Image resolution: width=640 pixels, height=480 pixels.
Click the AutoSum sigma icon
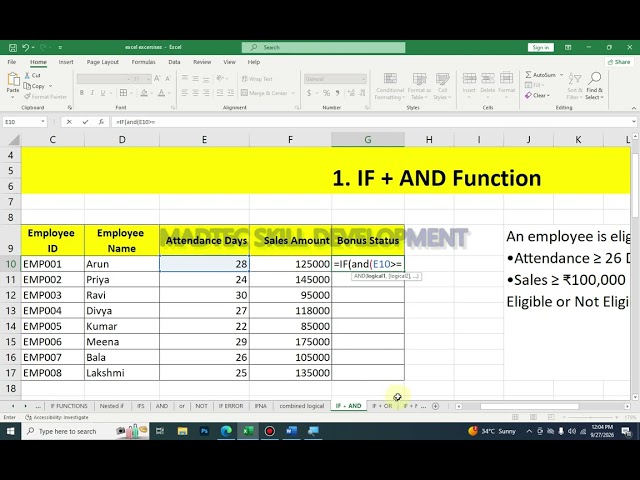coord(528,75)
